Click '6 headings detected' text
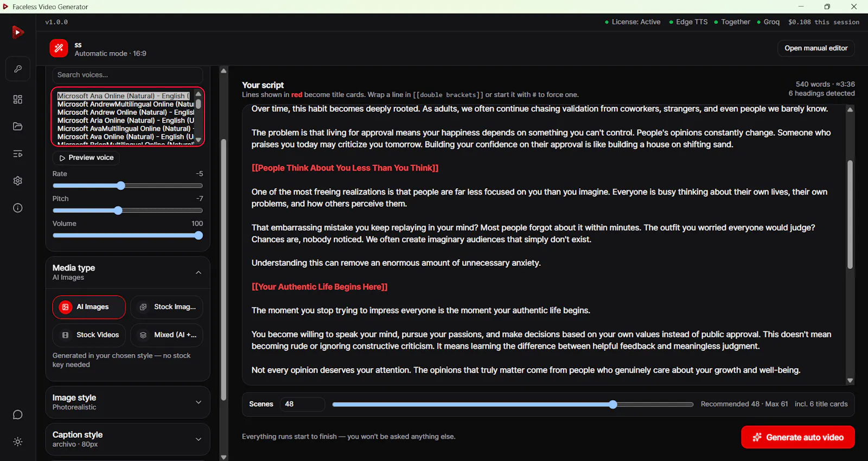Screen dimensions: 868x461 (821, 93)
